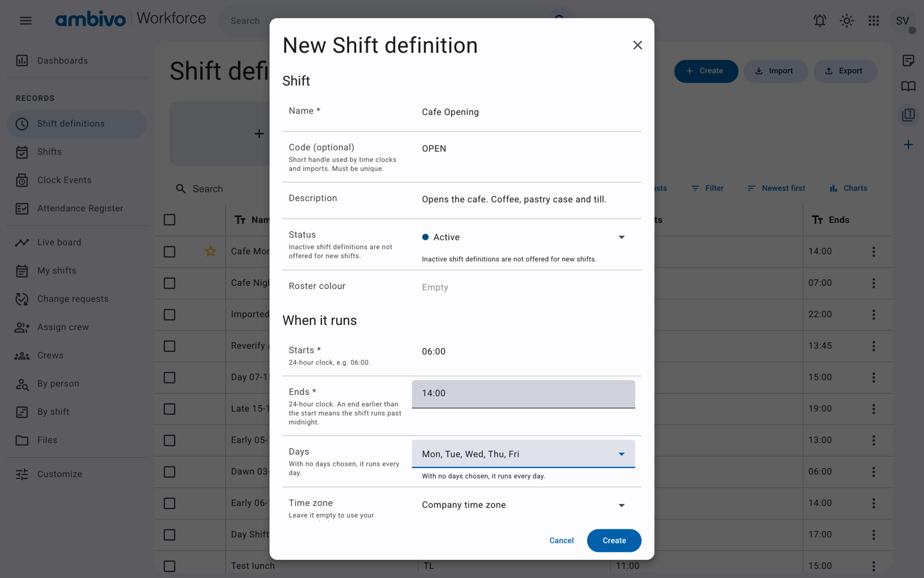Toggle light/dark theme sun icon
The height and width of the screenshot is (578, 924).
click(846, 21)
